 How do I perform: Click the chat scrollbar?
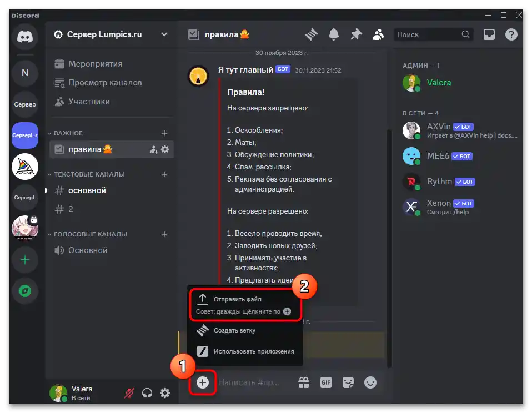coord(389,248)
